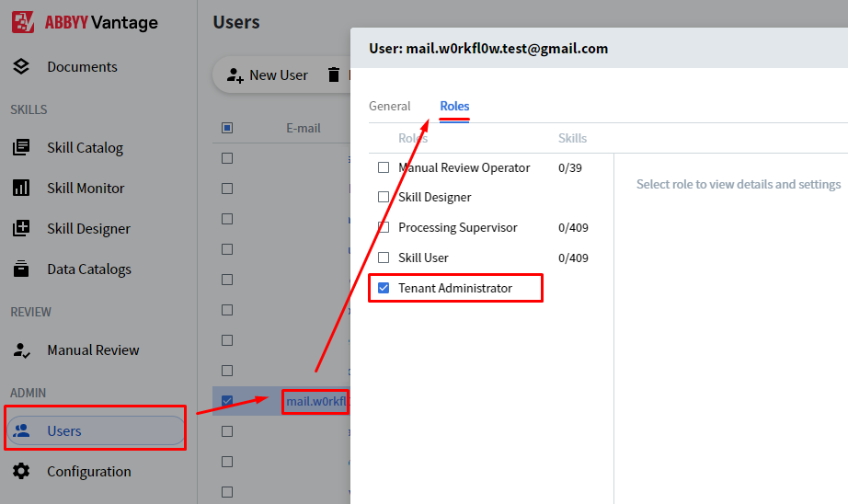Viewport: 848px width, 504px height.
Task: Click the Skill Catalog icon
Action: coord(21,147)
